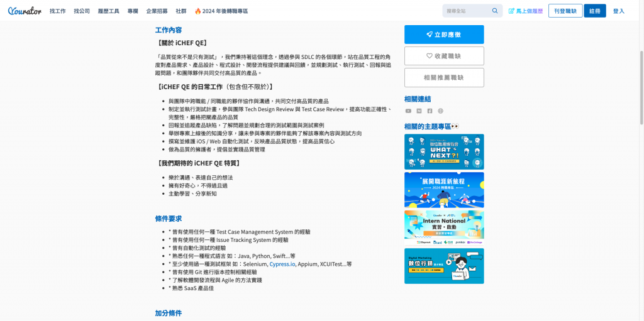Open the 社群 menu
644x321 pixels.
pos(180,11)
